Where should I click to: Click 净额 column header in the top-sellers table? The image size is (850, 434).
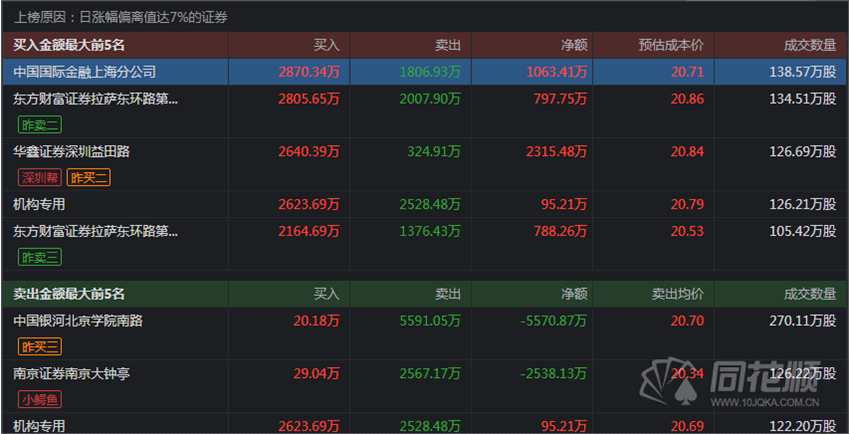(x=574, y=294)
